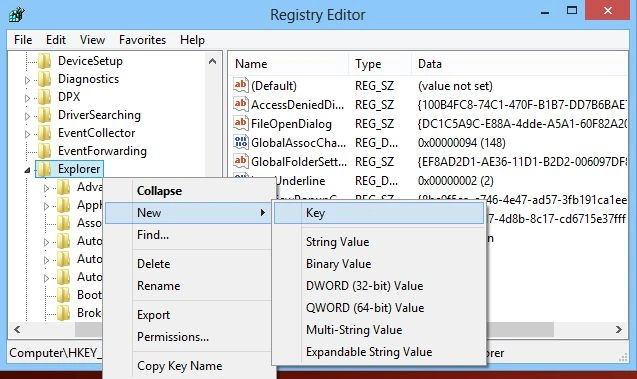
Task: Click the Adva subkey folder icon
Action: pos(63,187)
